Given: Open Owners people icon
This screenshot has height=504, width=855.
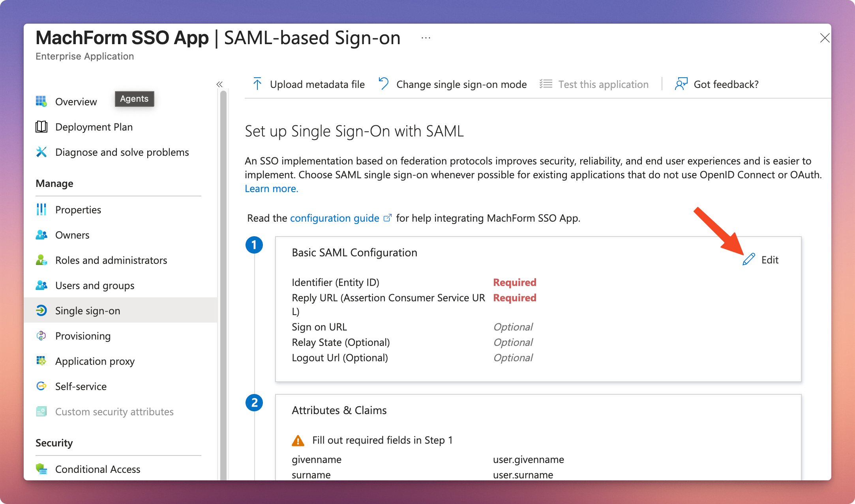Looking at the screenshot, I should coord(41,235).
